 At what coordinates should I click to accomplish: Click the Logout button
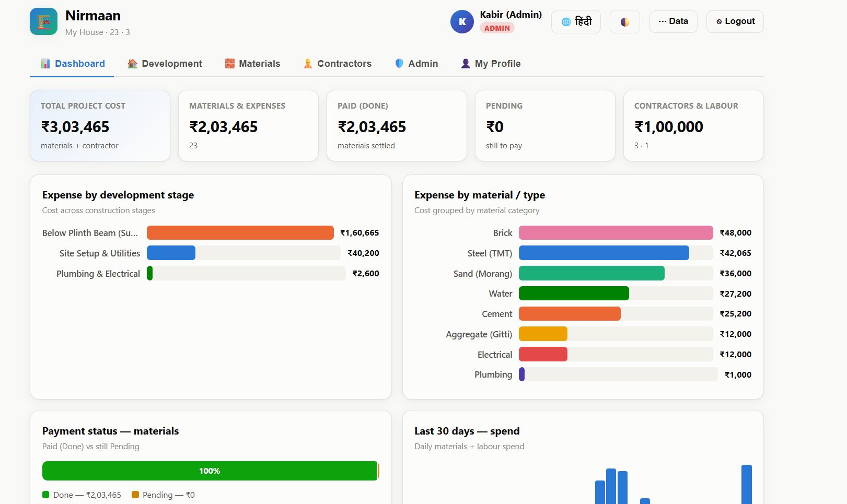(735, 21)
